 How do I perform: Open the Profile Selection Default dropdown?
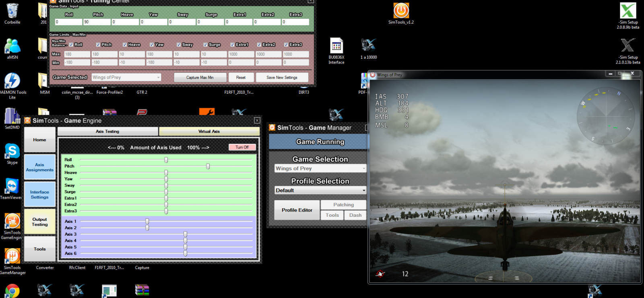(x=320, y=190)
